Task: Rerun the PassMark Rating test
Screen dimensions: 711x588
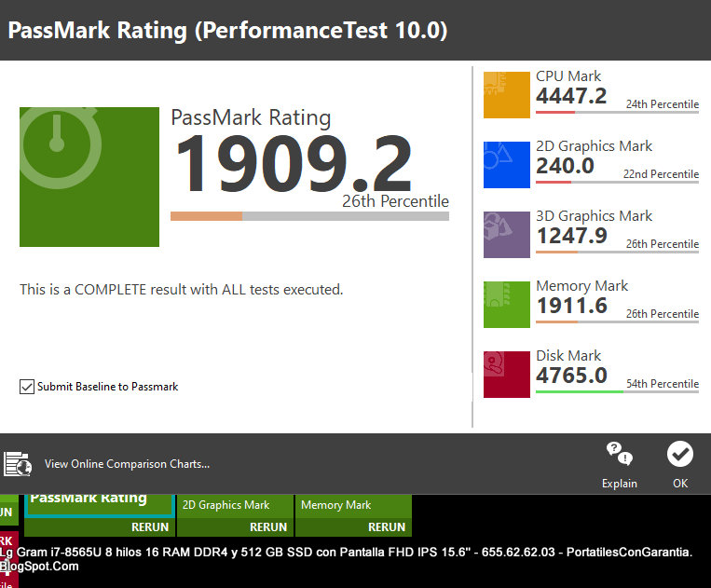Action: [150, 526]
